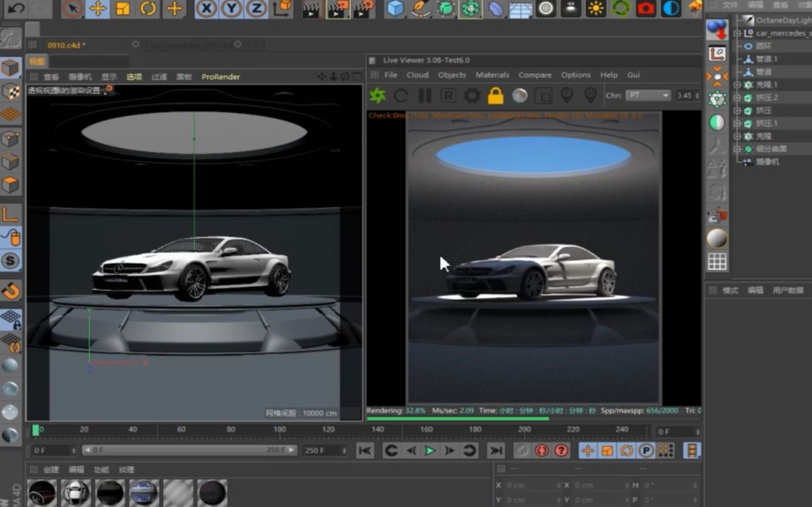Pause the Live Viewer render

click(424, 96)
